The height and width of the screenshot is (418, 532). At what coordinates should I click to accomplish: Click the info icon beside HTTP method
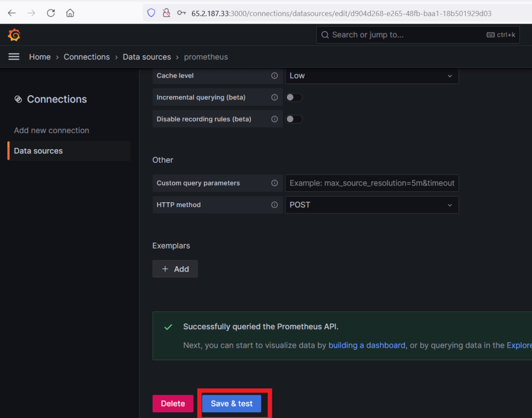click(x=275, y=205)
